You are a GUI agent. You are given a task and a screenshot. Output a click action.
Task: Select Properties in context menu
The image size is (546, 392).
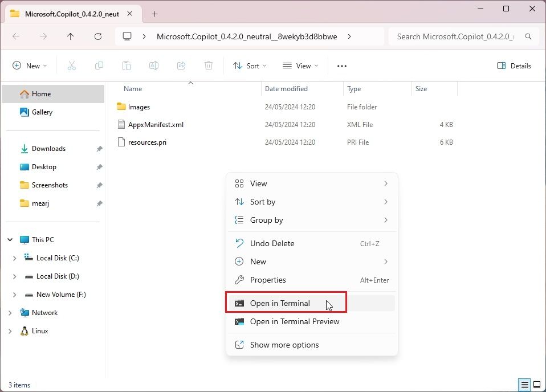[x=312, y=280]
